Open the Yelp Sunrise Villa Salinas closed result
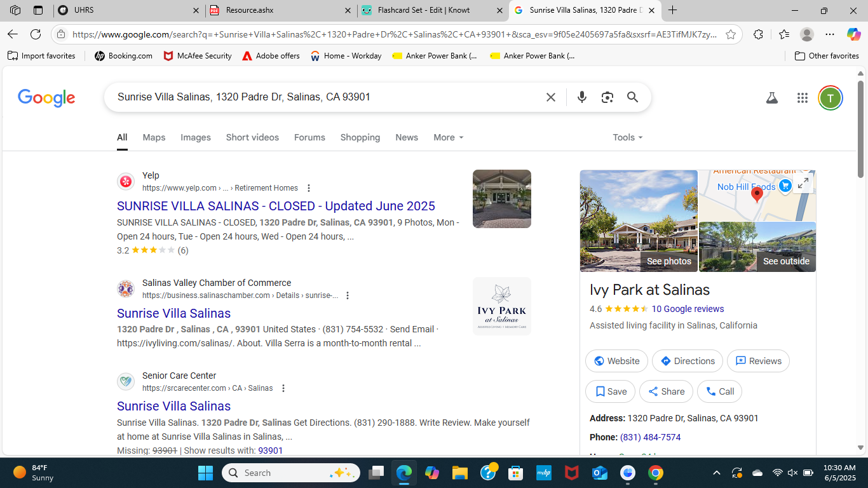 click(x=276, y=206)
